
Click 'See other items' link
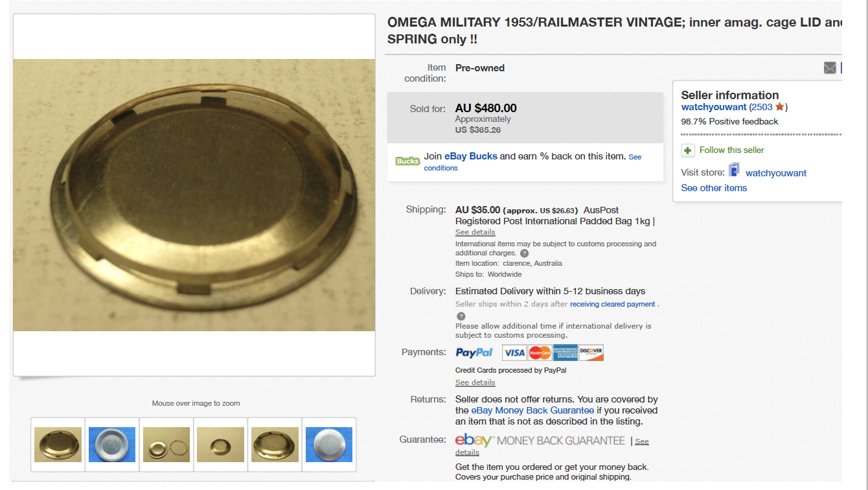coord(714,188)
